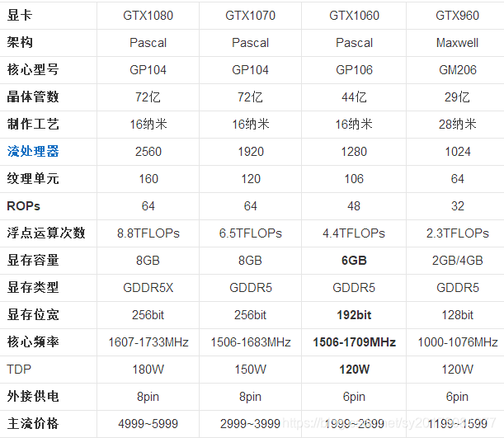504x438 pixels.
Task: Select the 29亿 transistor count cell
Action: (457, 97)
